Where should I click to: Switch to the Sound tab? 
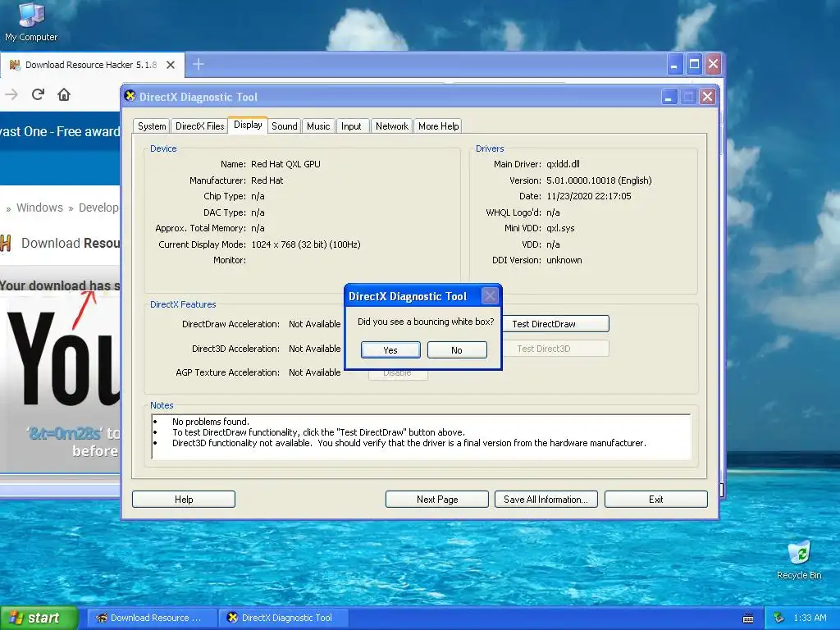(284, 126)
